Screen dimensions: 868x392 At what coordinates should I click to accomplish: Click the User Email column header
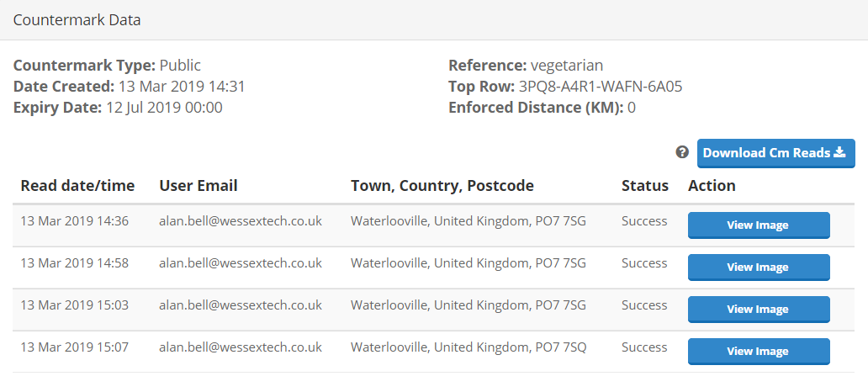198,186
